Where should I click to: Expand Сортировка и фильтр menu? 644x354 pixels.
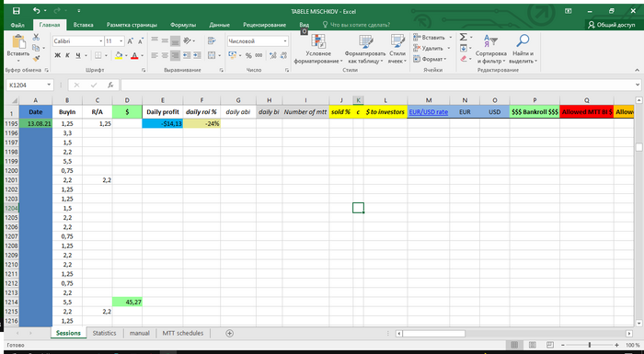tap(490, 50)
